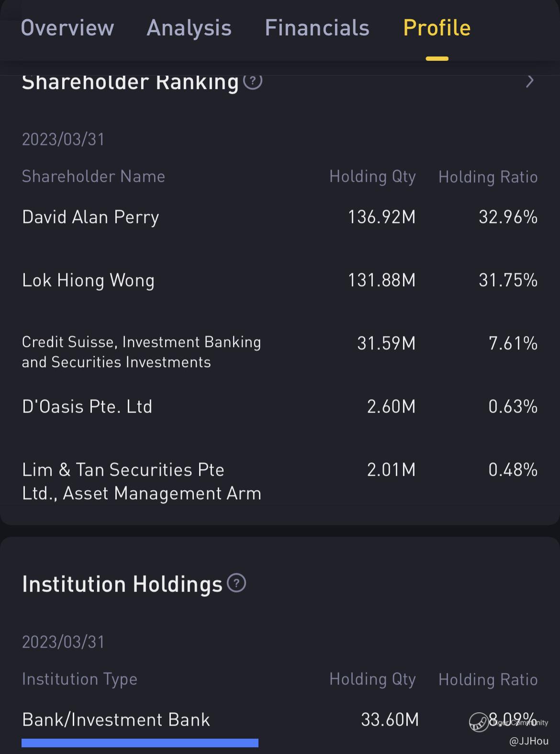The height and width of the screenshot is (754, 560).
Task: Select the Profile tab
Action: 437,28
